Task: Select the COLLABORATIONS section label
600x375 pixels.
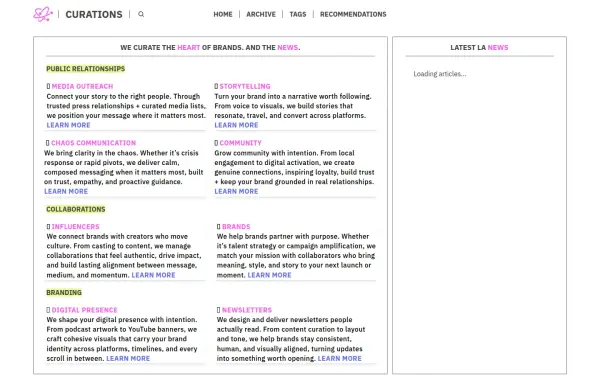Action: (x=76, y=209)
